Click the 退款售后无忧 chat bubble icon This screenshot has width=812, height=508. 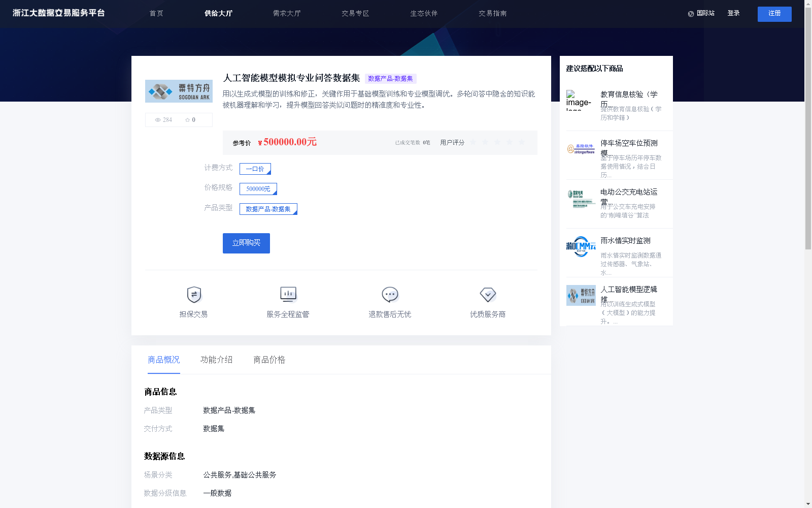coord(390,295)
